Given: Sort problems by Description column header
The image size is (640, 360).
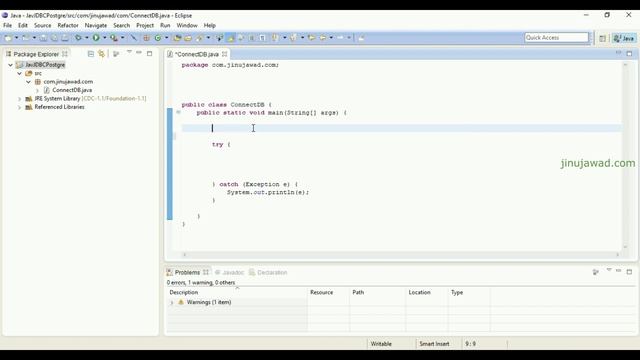Looking at the screenshot, I should pos(237,292).
